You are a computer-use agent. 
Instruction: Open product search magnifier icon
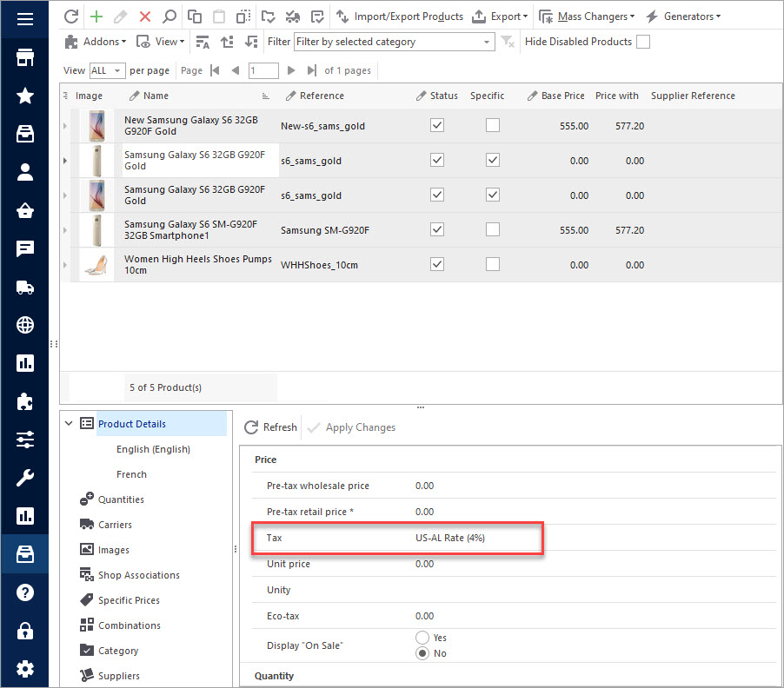coord(169,17)
